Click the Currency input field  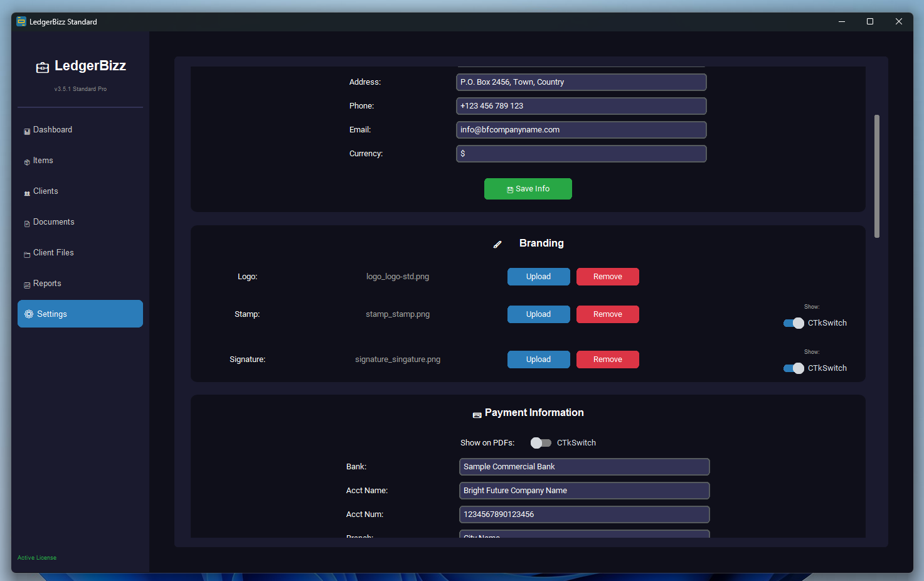pyautogui.click(x=581, y=154)
